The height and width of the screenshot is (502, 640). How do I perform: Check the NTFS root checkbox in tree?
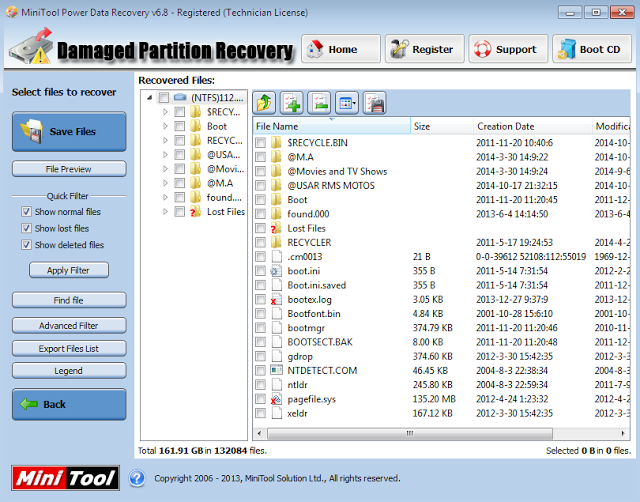pyautogui.click(x=164, y=98)
